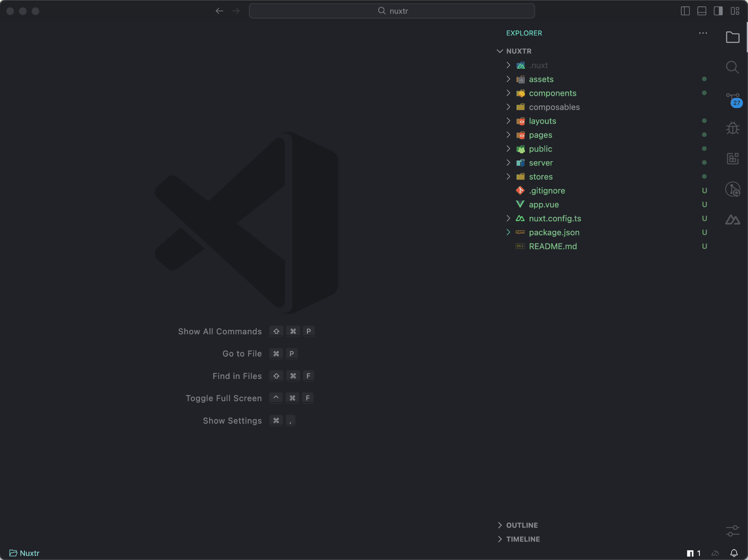Expand the pages folder
This screenshot has height=560, width=748.
(508, 135)
